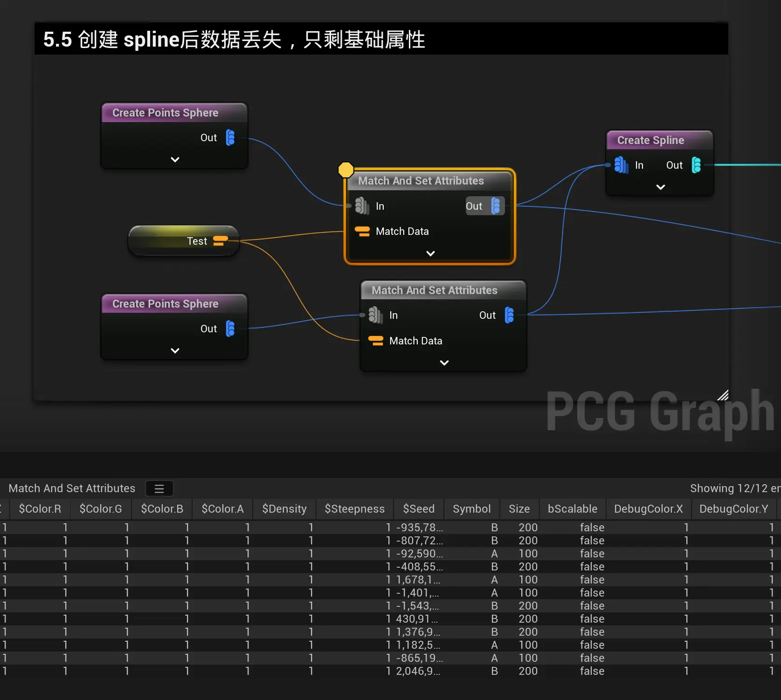This screenshot has height=700, width=781.
Task: Click Match Data pin on lower Match node
Action: [x=376, y=341]
